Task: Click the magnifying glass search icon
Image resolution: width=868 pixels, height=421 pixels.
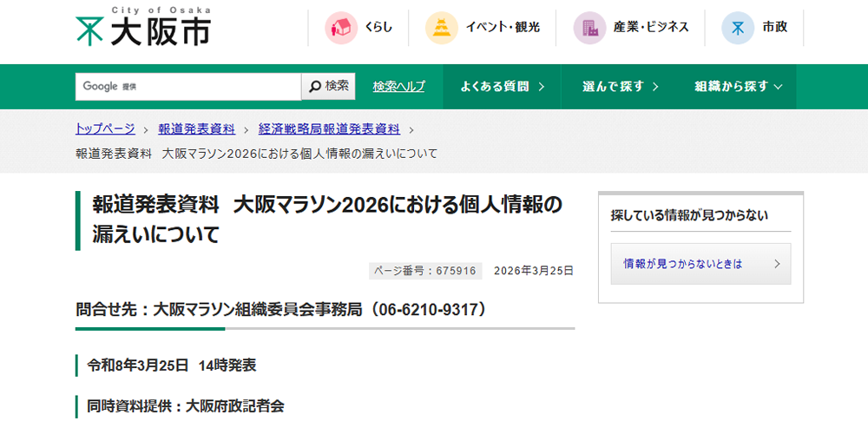Action: pyautogui.click(x=314, y=86)
